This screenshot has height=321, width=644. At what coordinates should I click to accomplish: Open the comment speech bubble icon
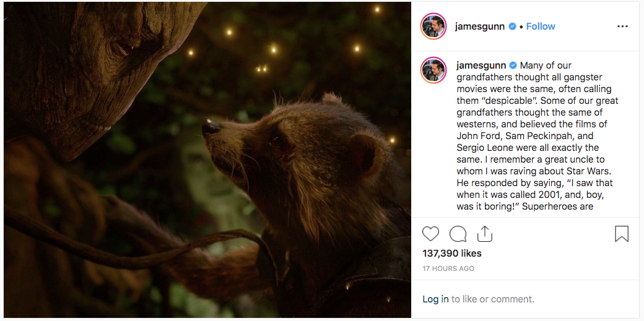(458, 234)
